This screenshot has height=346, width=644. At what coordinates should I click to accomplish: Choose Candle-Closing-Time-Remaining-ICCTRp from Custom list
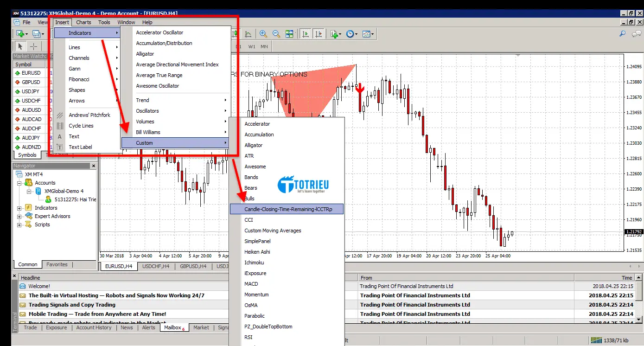click(287, 209)
